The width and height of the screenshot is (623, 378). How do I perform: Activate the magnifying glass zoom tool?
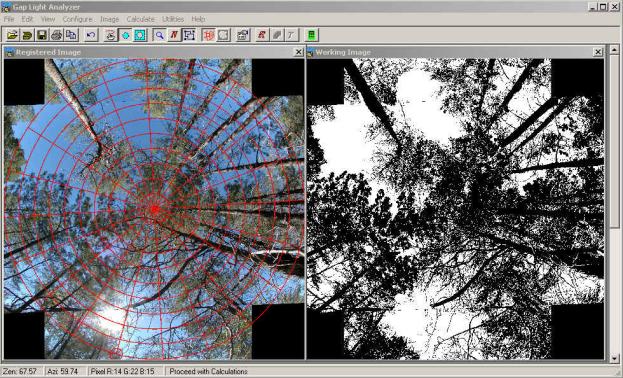159,35
